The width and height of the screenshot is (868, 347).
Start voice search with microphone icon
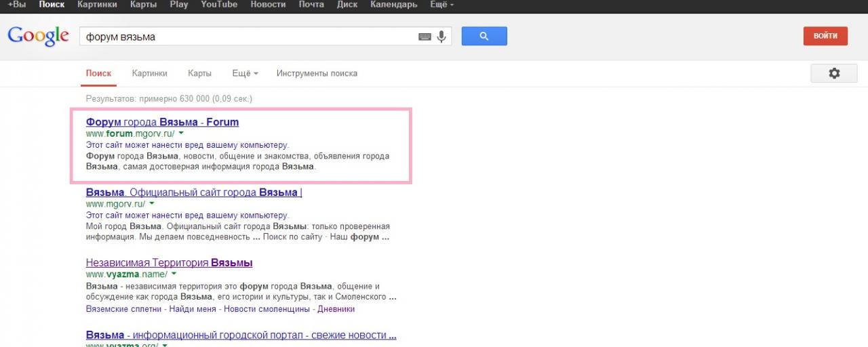[x=441, y=37]
